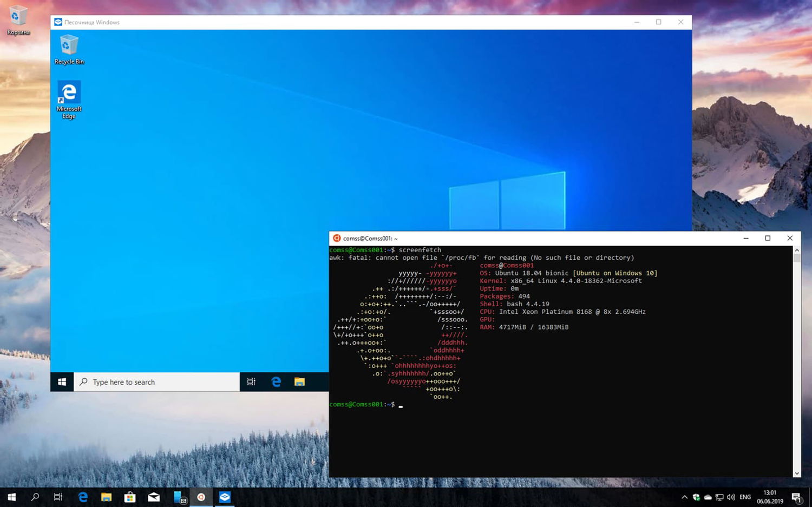This screenshot has width=812, height=507.
Task: Open Task View inside the sandbox taskbar
Action: 251,381
